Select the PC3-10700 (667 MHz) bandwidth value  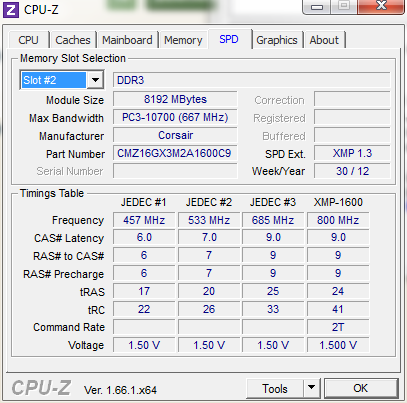[x=175, y=117]
